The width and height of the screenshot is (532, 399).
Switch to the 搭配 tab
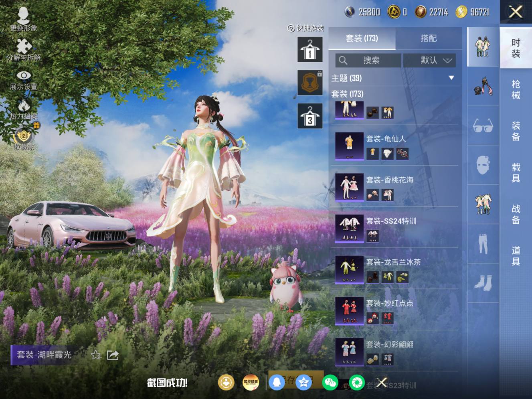429,38
